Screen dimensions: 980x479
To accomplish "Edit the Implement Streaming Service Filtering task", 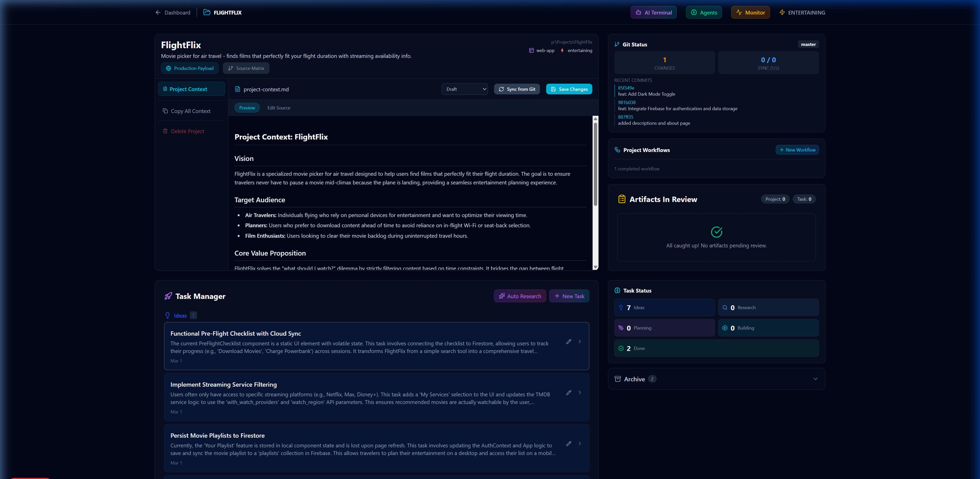I will click(x=568, y=393).
